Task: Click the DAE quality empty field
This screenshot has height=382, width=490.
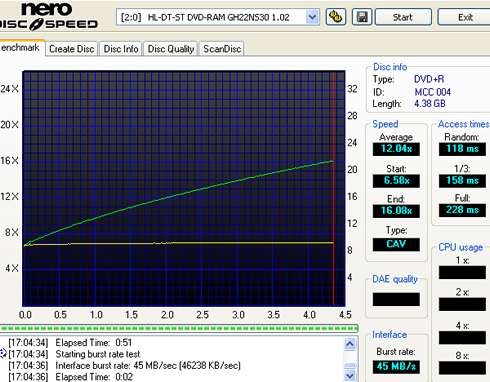Action: [396, 299]
